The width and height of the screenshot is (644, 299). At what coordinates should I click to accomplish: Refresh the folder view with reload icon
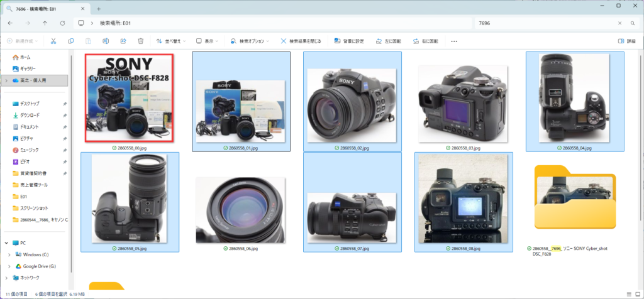tap(62, 23)
